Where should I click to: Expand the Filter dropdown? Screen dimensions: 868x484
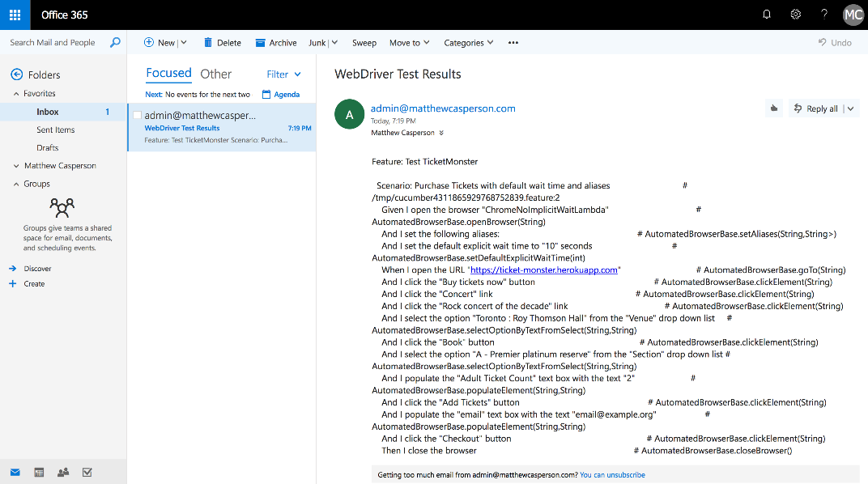click(x=283, y=74)
